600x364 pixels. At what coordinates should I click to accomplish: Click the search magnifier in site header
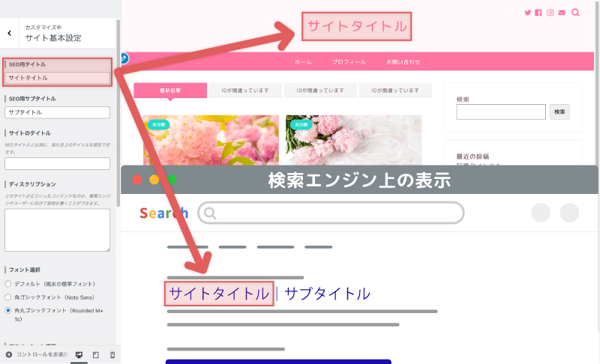(x=575, y=13)
